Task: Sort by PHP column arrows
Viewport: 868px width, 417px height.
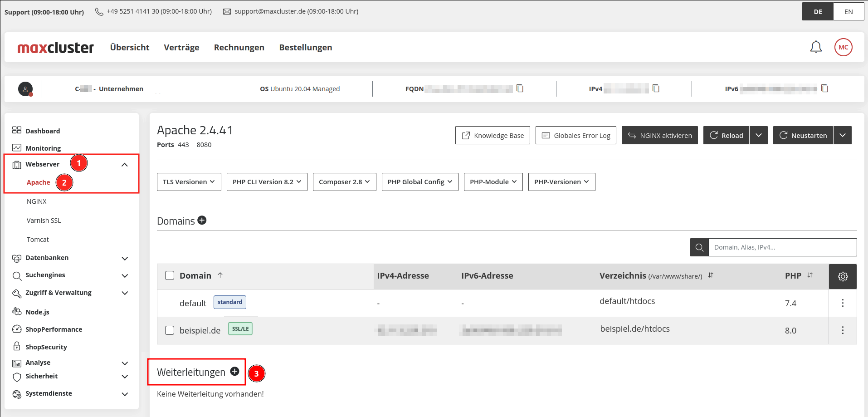Action: 810,275
